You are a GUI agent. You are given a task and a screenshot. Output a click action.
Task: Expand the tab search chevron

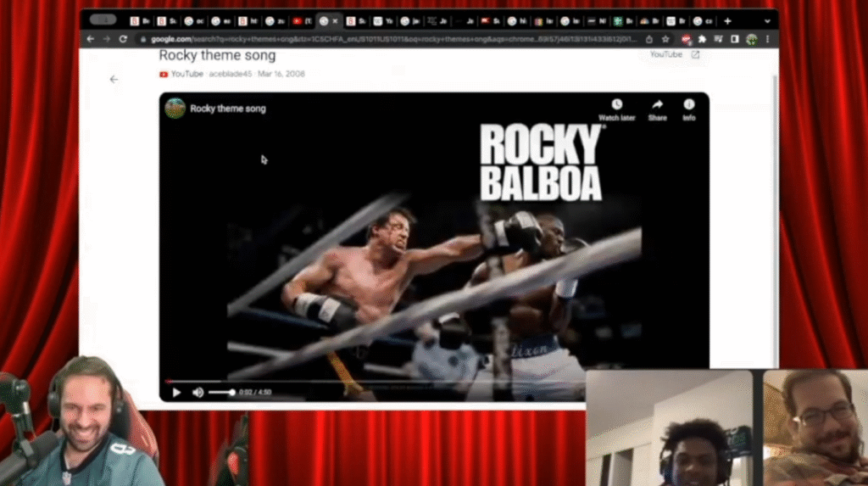(x=766, y=21)
